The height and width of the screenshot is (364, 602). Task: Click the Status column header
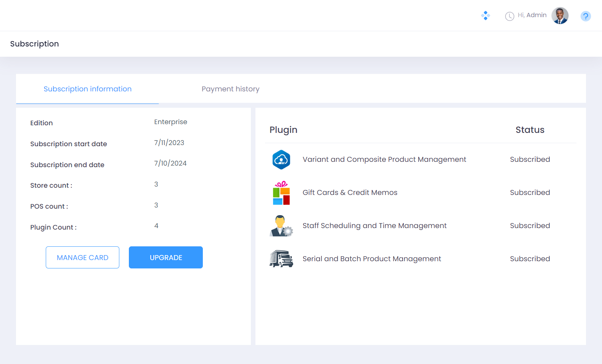pos(530,130)
